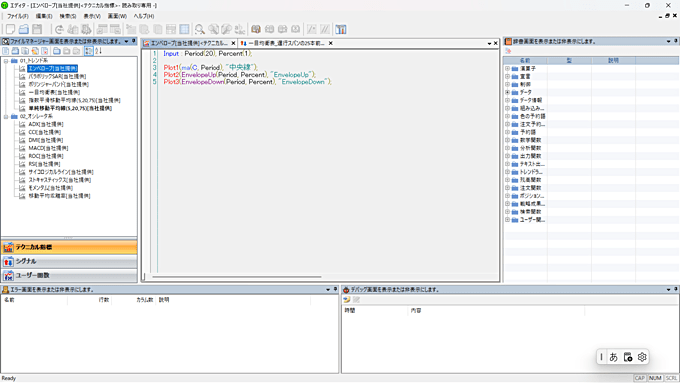Select ストキャスティックス[当社提供] in the tree

pyautogui.click(x=59, y=180)
